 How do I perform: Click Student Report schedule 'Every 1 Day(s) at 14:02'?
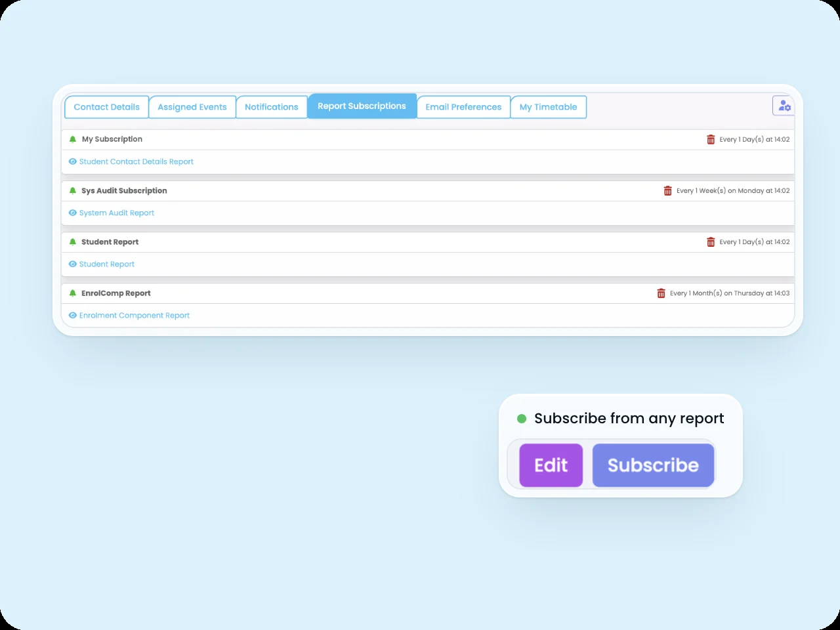755,241
